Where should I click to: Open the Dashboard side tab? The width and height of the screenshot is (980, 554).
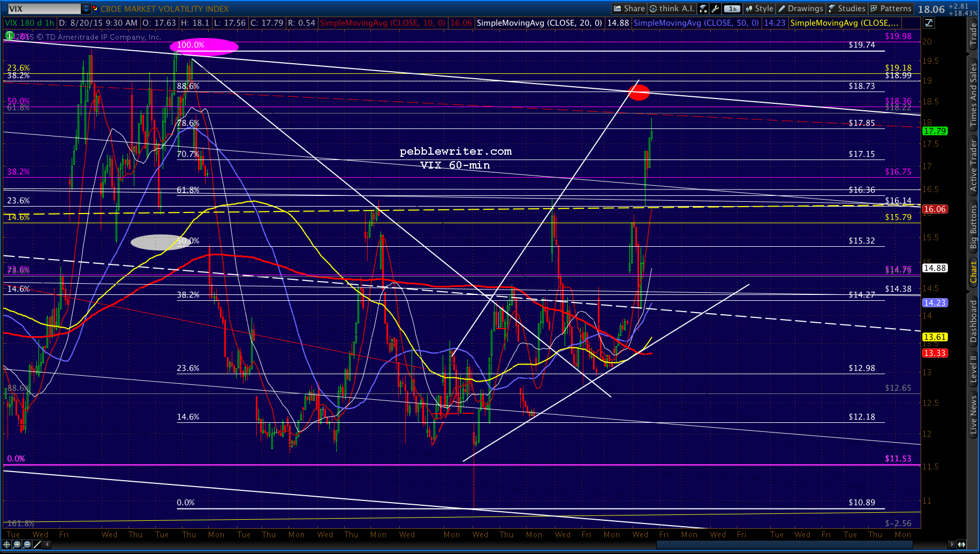pyautogui.click(x=974, y=321)
